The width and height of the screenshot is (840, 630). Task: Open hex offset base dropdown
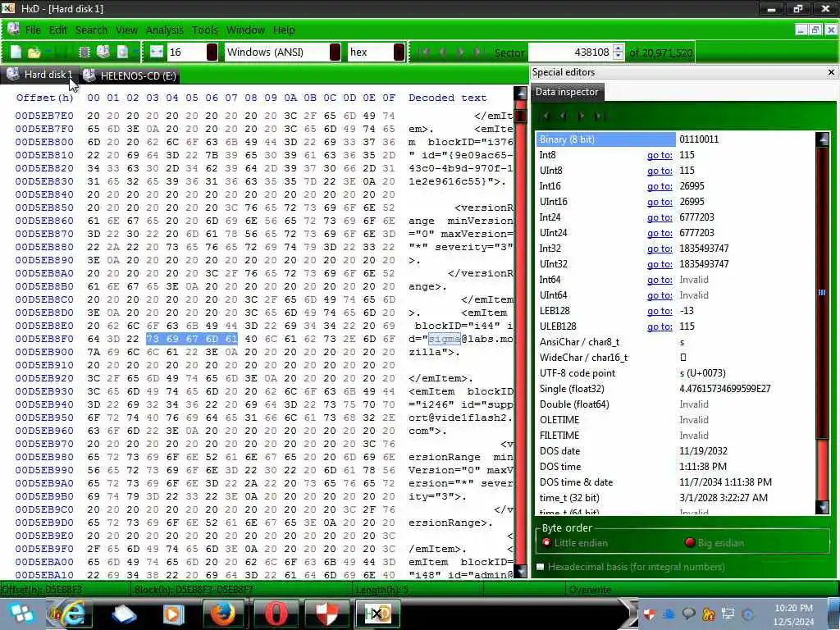pyautogui.click(x=399, y=52)
